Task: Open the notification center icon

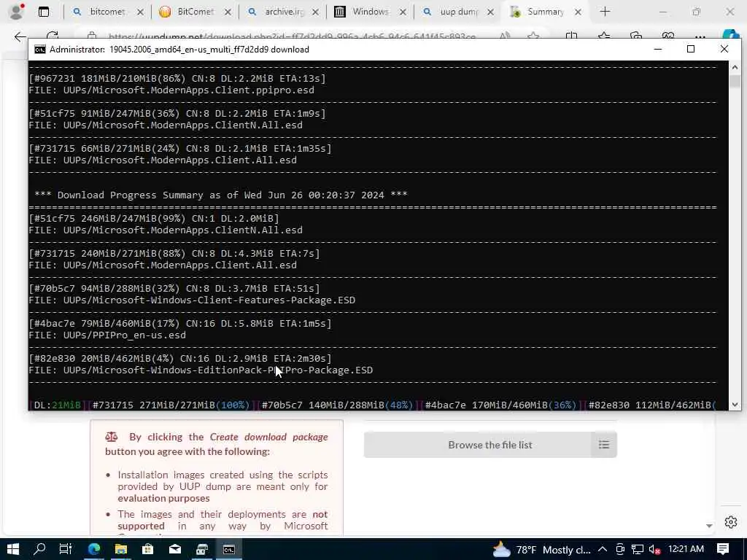Action: [x=723, y=550]
